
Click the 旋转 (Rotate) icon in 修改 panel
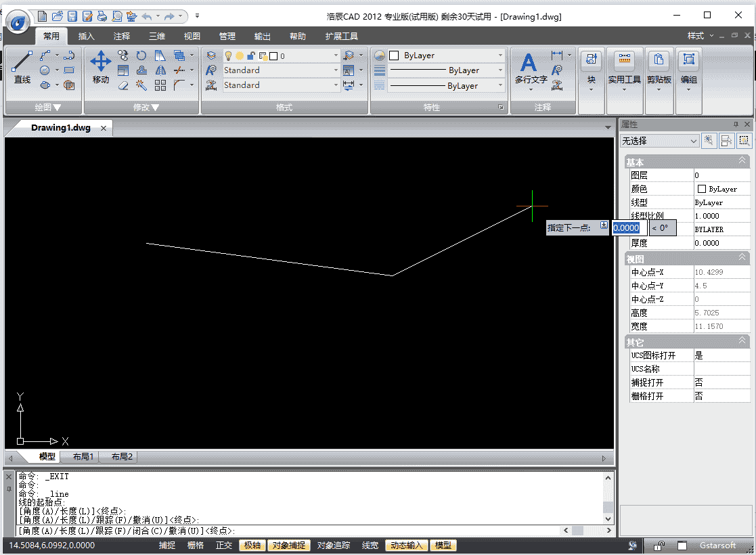[141, 56]
